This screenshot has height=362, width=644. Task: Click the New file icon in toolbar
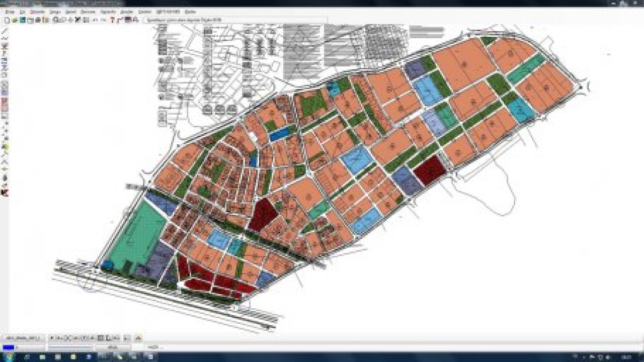tap(7, 20)
